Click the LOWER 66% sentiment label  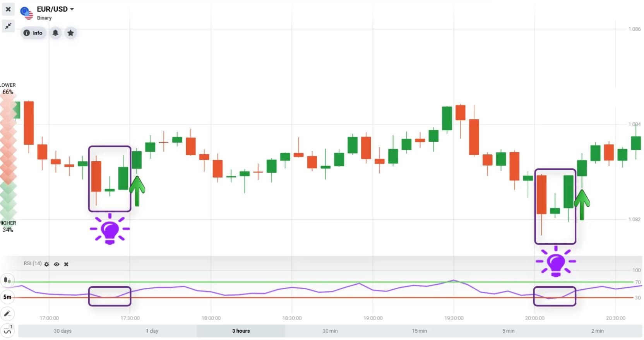tap(8, 89)
